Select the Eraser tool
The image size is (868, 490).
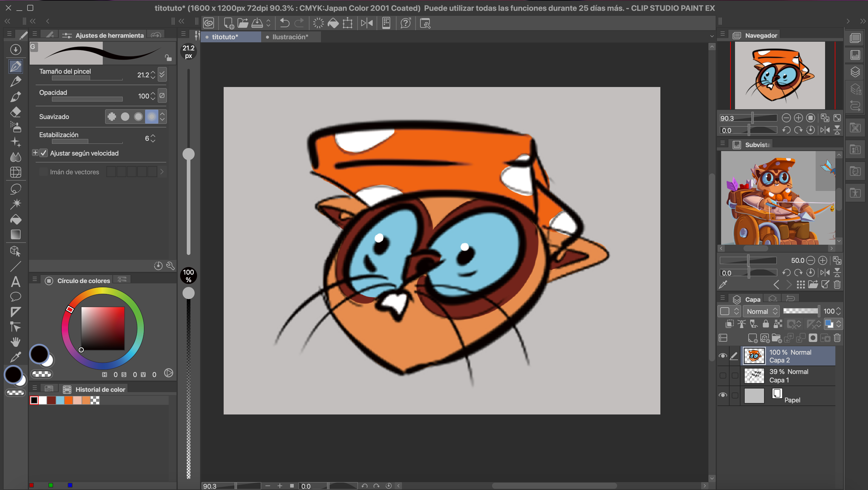[15, 112]
